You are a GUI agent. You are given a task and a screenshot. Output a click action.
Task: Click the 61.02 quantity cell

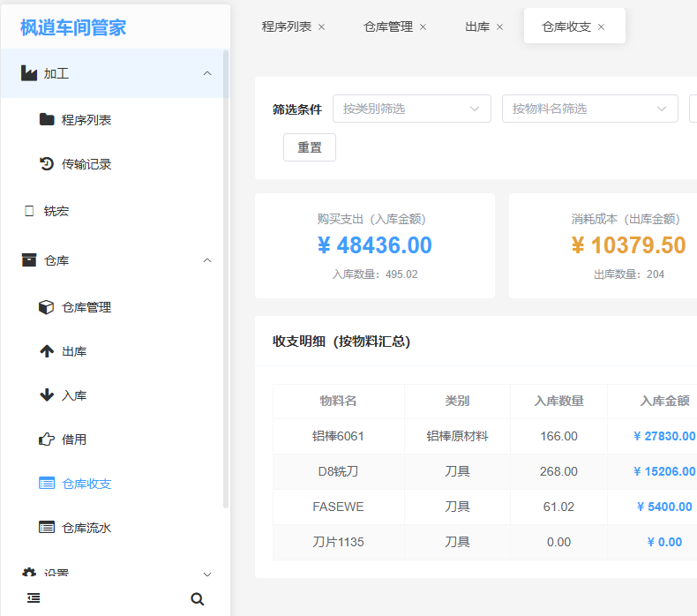click(558, 507)
